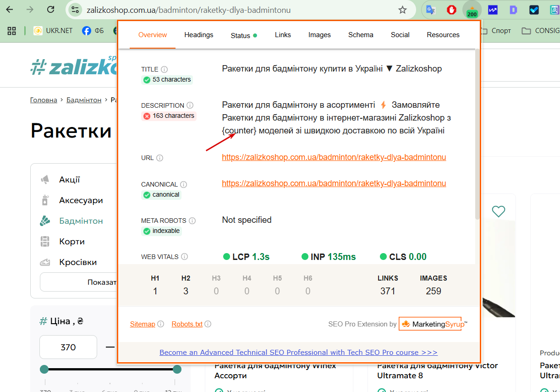Add product to wishlist with heart icon

(499, 211)
